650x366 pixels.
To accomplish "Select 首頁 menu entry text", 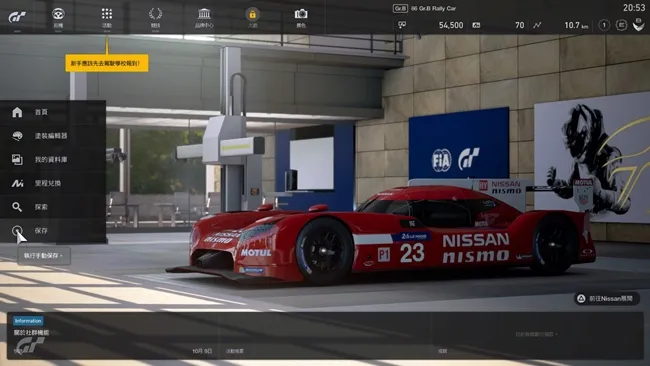I will 41,112.
